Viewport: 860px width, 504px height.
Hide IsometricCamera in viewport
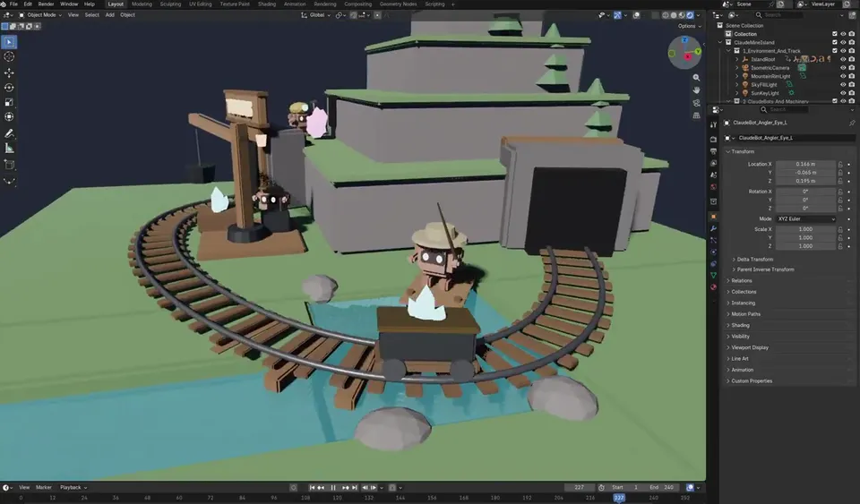pos(843,68)
